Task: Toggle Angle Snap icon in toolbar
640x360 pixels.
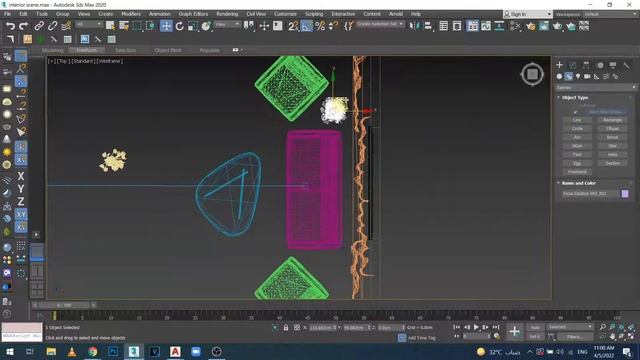Action: (307, 26)
